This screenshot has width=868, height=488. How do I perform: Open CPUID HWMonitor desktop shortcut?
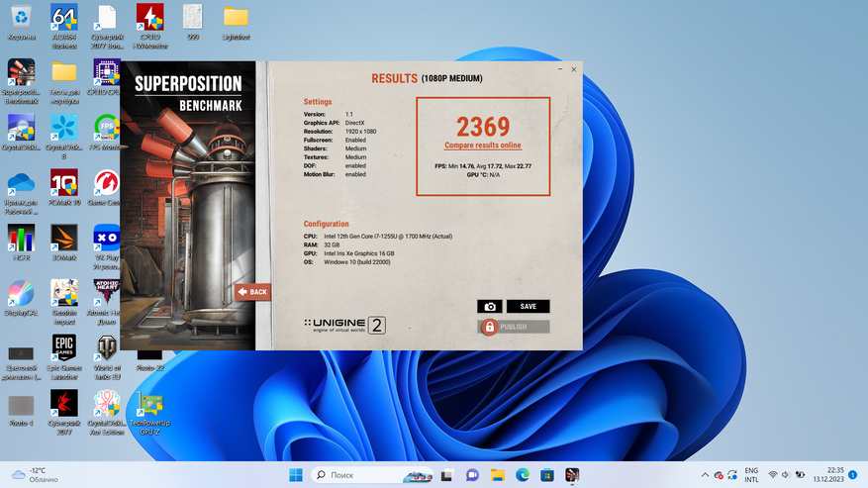pyautogui.click(x=149, y=23)
